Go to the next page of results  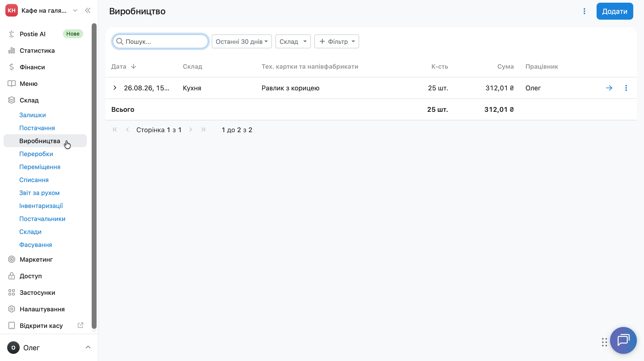pyautogui.click(x=191, y=130)
